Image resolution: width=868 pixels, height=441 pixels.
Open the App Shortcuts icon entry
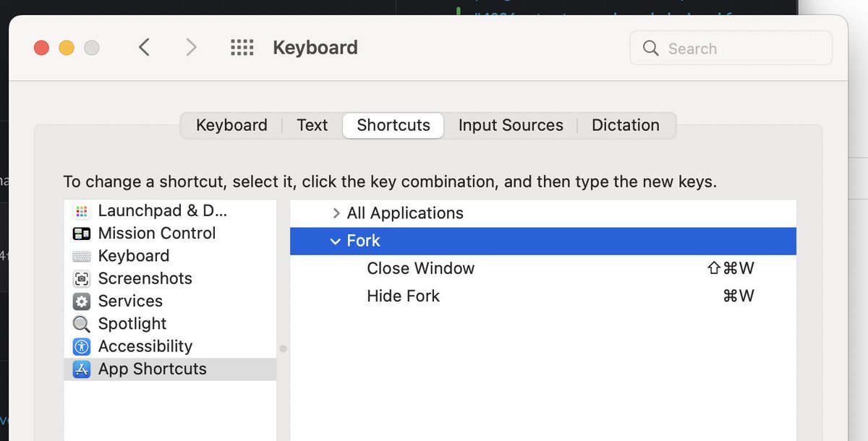click(x=82, y=369)
